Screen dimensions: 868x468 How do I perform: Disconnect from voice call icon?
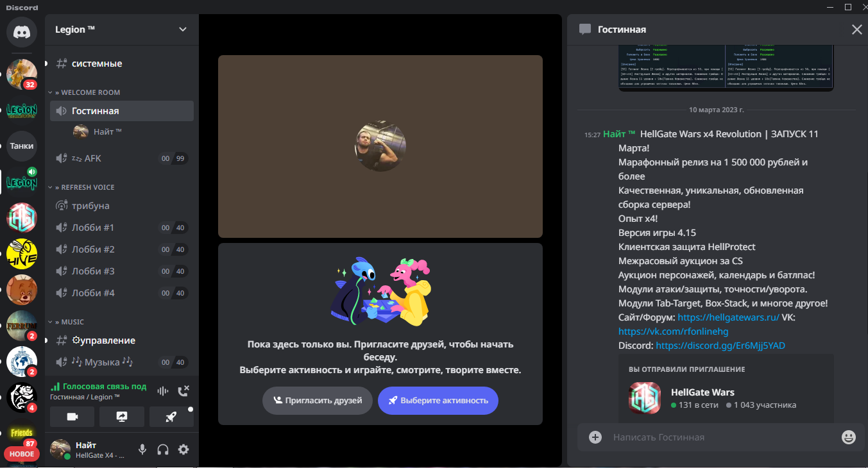click(x=183, y=390)
